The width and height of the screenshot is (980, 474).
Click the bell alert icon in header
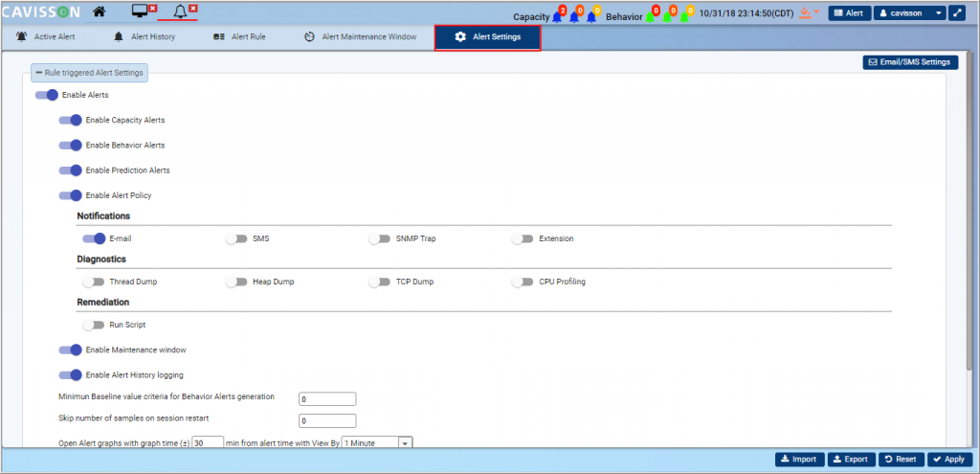[x=180, y=11]
